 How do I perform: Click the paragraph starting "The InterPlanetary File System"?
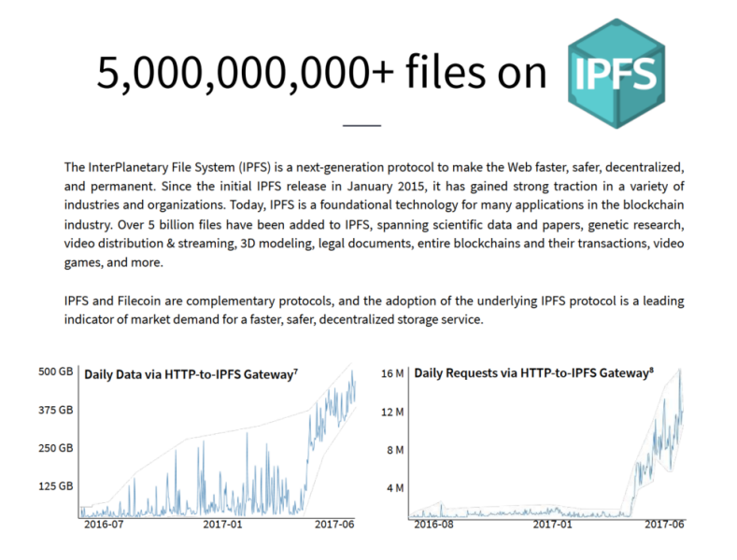pos(375,215)
